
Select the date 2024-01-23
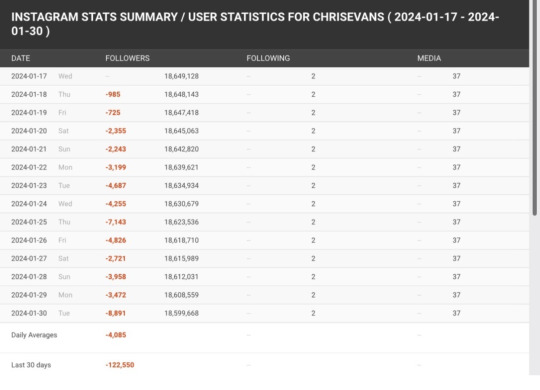29,186
